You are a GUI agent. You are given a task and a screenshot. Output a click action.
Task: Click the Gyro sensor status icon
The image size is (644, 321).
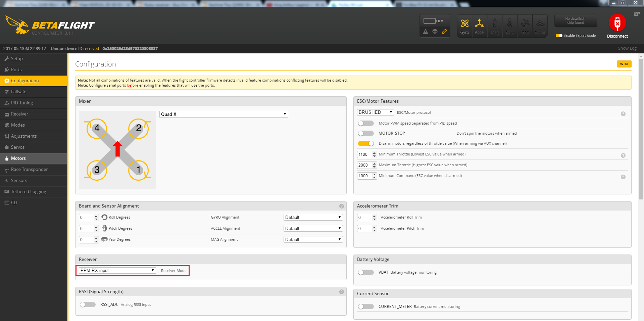(464, 26)
